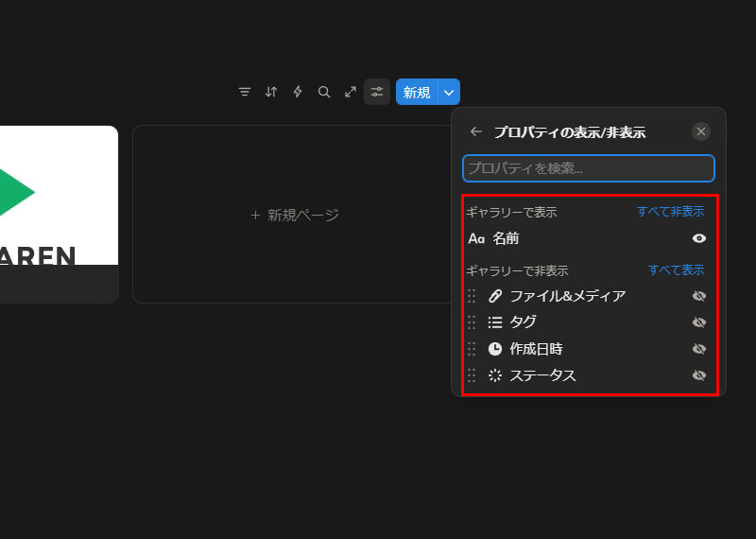Click the lightning bolt automation icon
This screenshot has width=756, height=539.
point(298,92)
